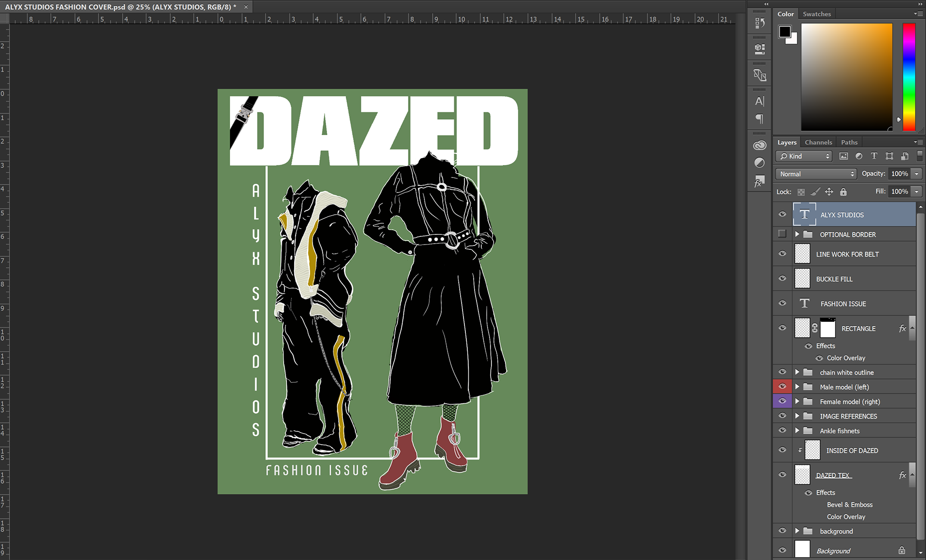The image size is (926, 560).
Task: Open the Paragraph panel icon
Action: click(x=760, y=119)
